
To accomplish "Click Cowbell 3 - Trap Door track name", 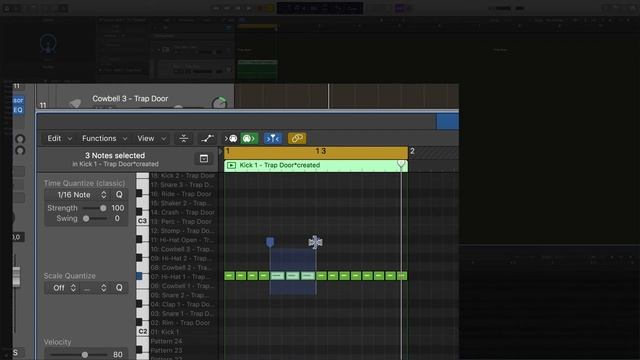I will pyautogui.click(x=130, y=99).
